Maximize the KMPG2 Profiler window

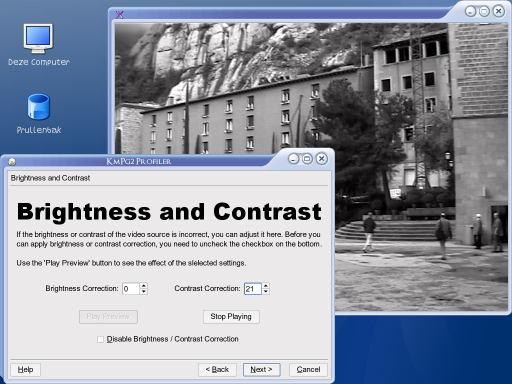click(x=307, y=159)
